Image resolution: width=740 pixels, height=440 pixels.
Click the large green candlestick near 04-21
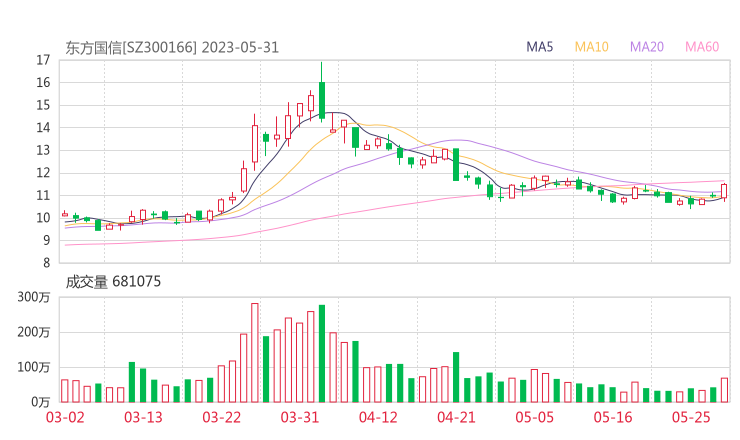[x=456, y=164]
